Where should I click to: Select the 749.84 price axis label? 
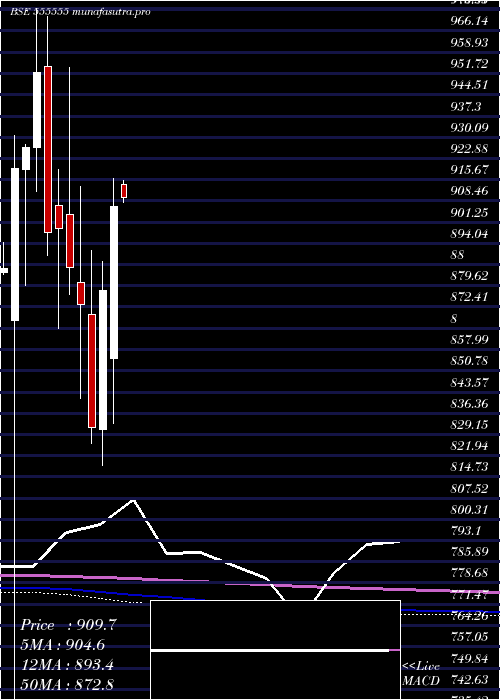pyautogui.click(x=469, y=658)
